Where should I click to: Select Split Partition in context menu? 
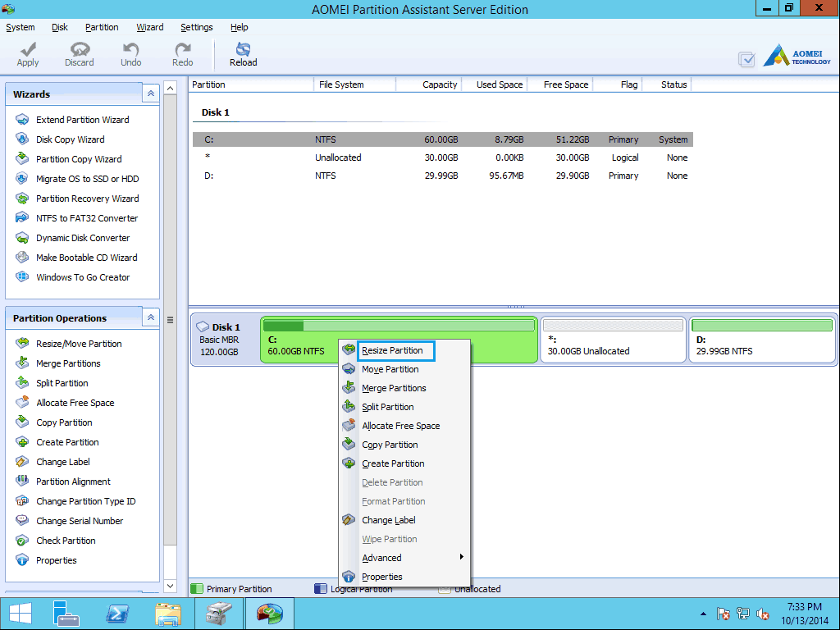pyautogui.click(x=404, y=407)
